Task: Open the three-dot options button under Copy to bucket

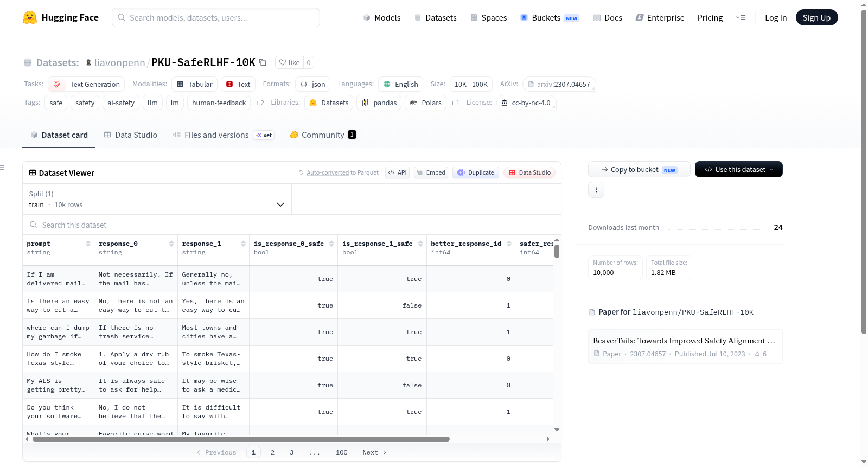Action: point(596,190)
